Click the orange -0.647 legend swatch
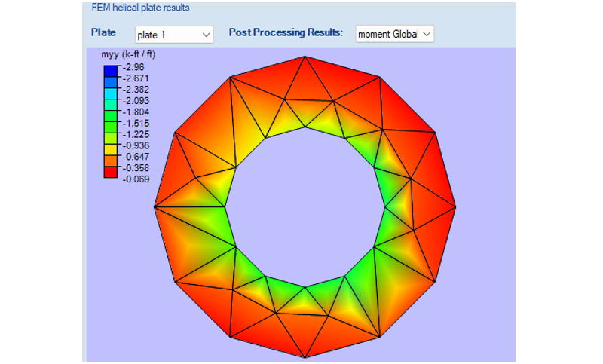Screen dimensions: 603x364 click(x=110, y=161)
